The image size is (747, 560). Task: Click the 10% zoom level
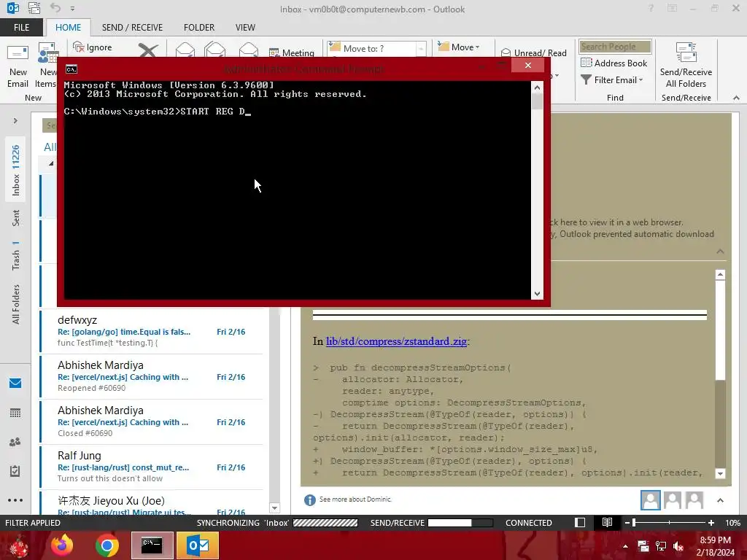coord(732,522)
